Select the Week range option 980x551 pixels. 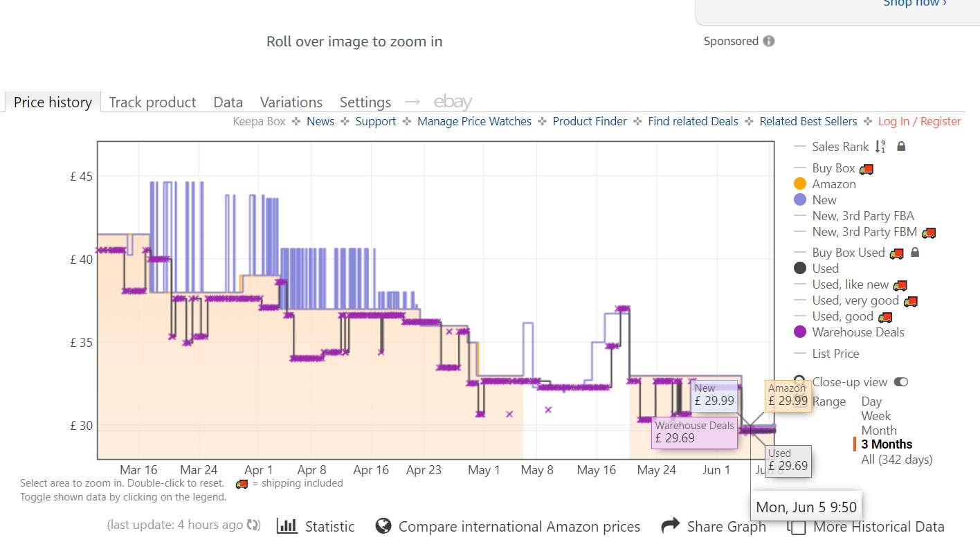point(875,415)
